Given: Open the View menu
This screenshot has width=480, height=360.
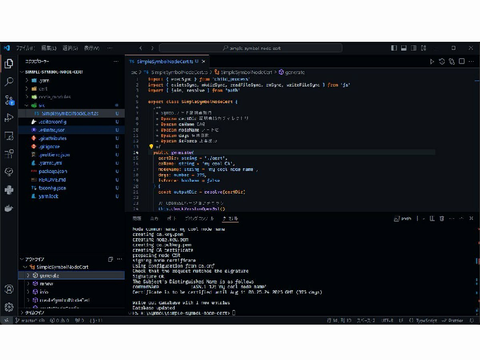Looking at the screenshot, I should [x=92, y=48].
